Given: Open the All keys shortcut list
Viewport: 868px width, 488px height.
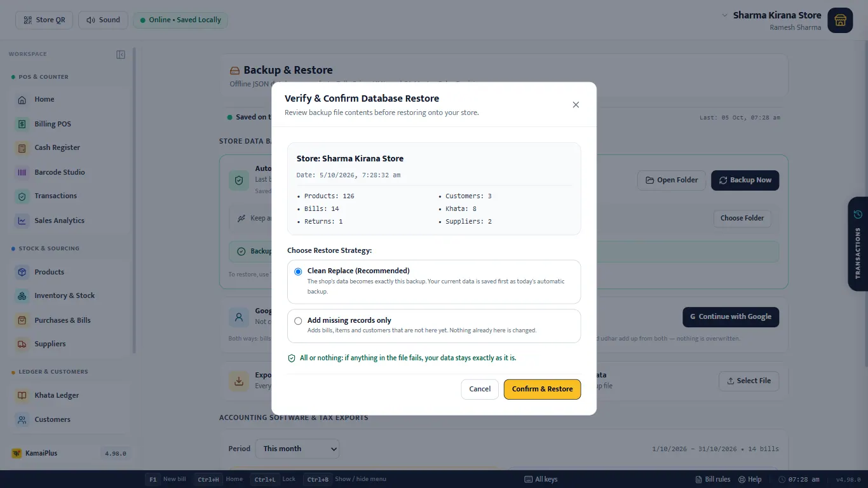Looking at the screenshot, I should 541,479.
